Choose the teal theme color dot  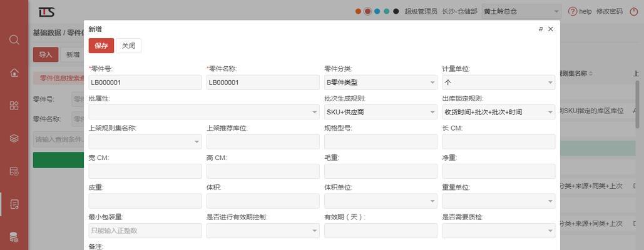tap(387, 11)
